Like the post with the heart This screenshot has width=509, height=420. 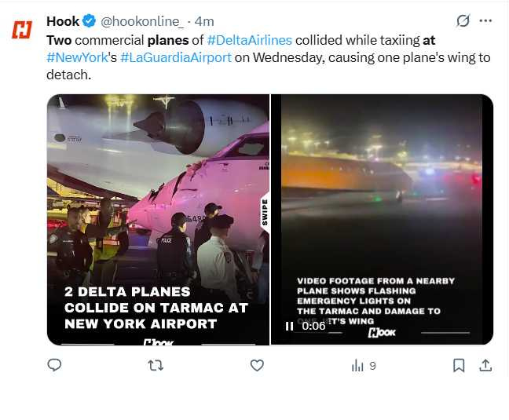(256, 365)
